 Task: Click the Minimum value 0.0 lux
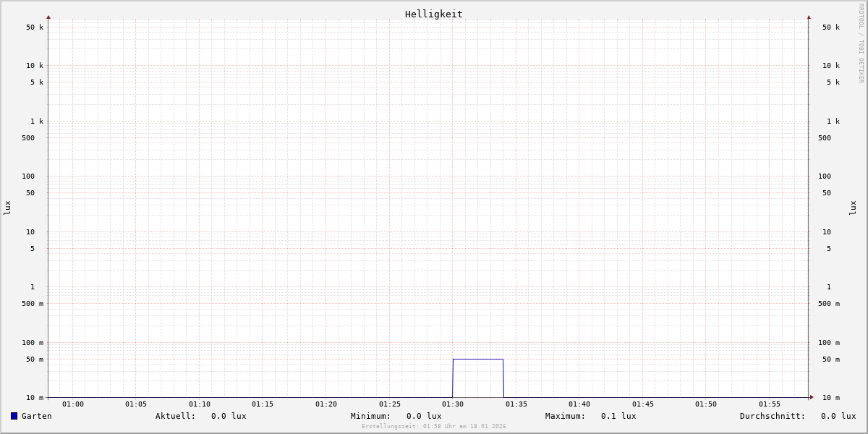[424, 416]
